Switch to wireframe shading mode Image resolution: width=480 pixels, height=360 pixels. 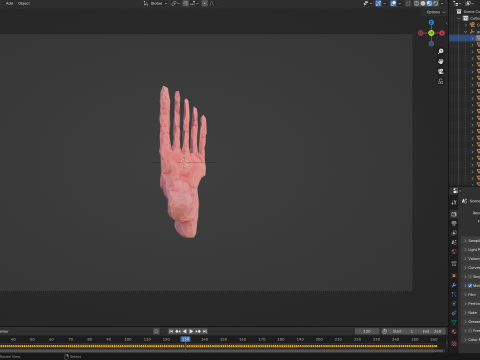click(x=417, y=3)
